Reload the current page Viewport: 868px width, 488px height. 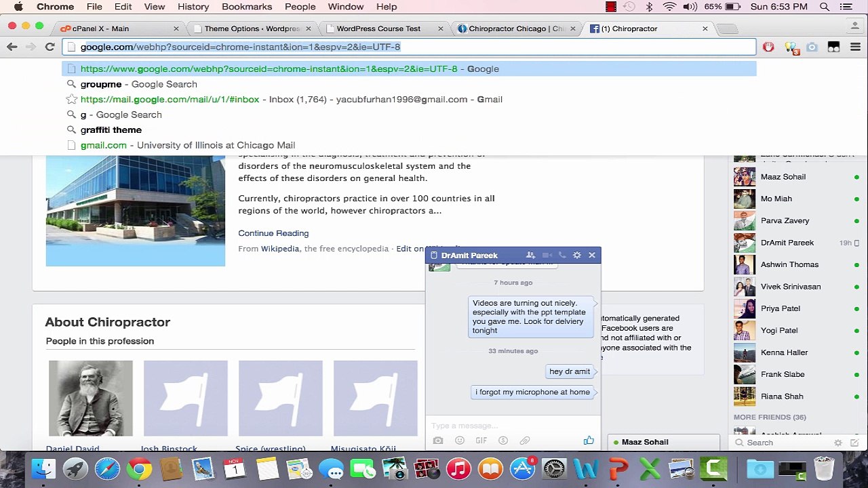click(x=50, y=47)
